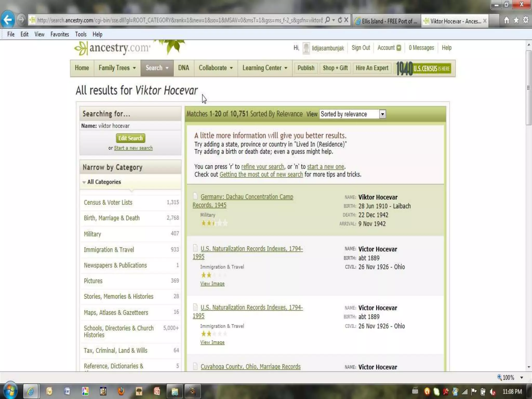532x399 pixels.
Task: Click the document icon beside the Dachau record
Action: click(195, 196)
